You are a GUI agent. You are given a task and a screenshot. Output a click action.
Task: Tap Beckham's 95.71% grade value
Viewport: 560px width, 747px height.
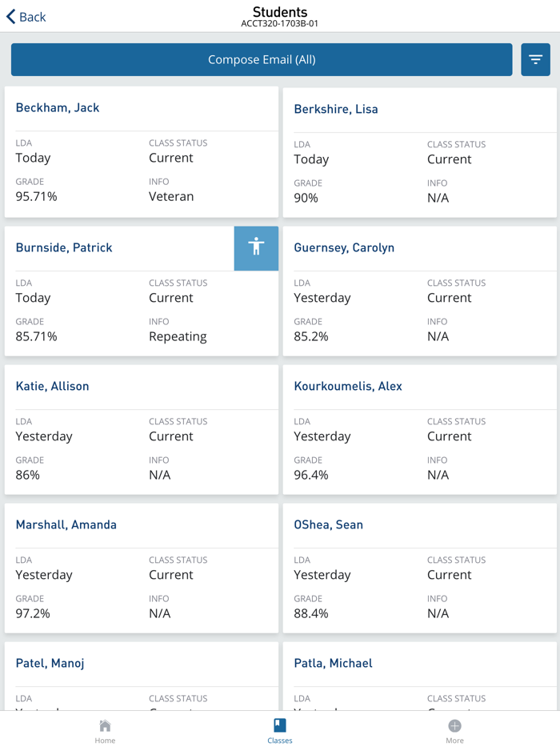coord(37,197)
